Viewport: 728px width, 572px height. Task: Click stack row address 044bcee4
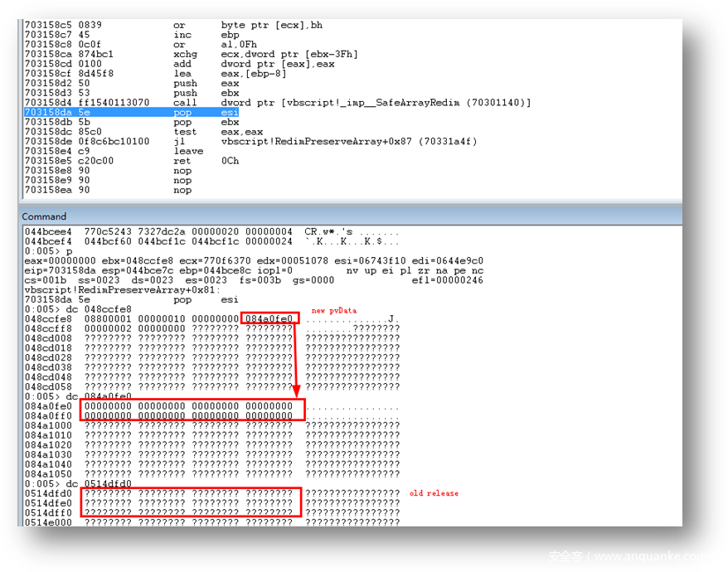pos(48,231)
